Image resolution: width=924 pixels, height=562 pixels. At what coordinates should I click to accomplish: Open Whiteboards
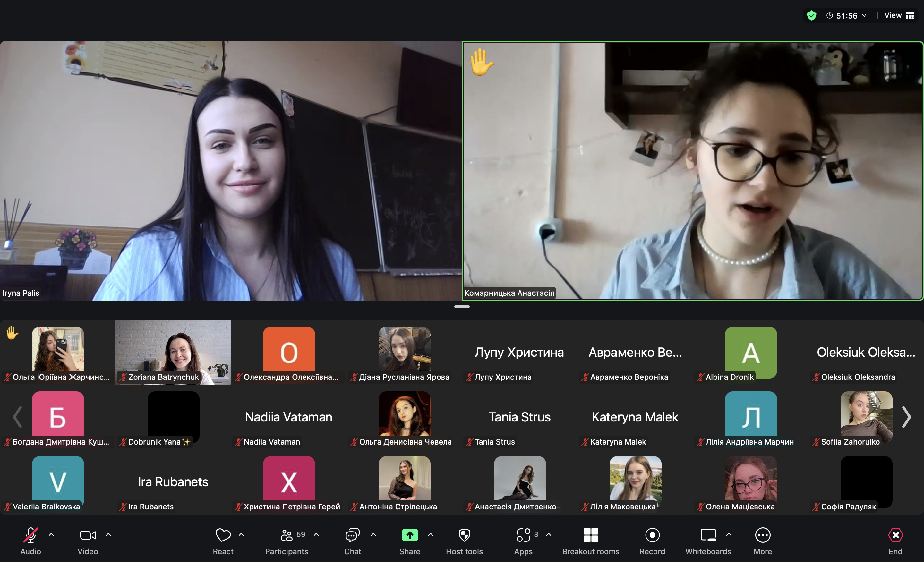(708, 541)
